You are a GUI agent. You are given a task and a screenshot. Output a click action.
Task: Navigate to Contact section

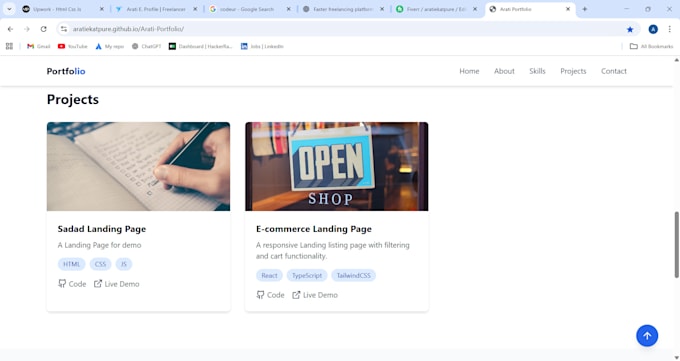click(614, 71)
